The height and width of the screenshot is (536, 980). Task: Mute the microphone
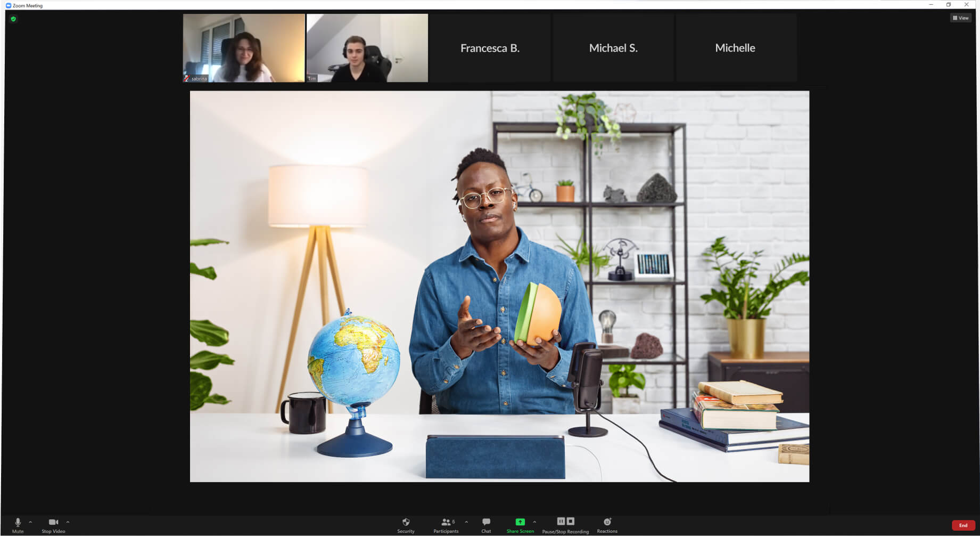click(18, 523)
